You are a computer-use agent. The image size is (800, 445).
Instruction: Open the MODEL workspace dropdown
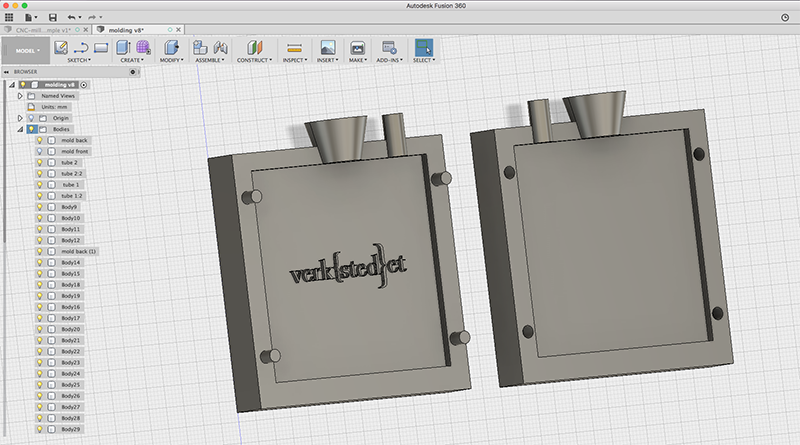27,51
